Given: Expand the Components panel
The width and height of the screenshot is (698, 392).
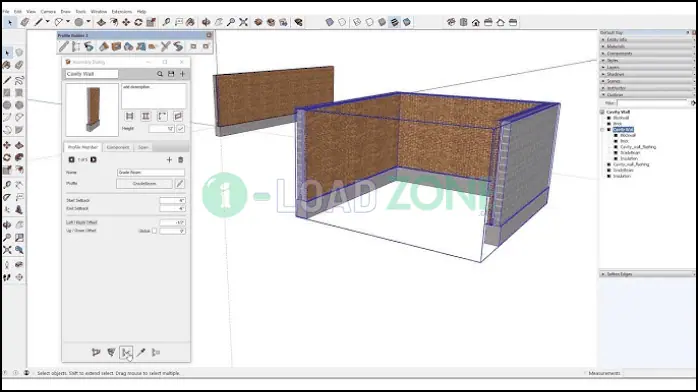Looking at the screenshot, I should point(646,53).
